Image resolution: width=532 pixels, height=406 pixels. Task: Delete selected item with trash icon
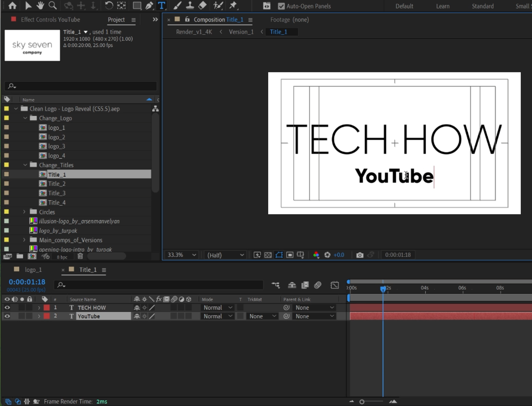point(80,256)
